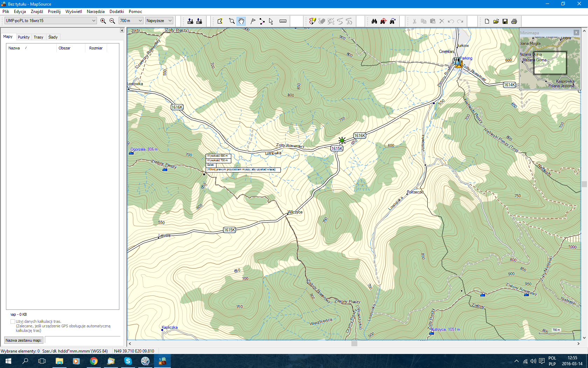The height and width of the screenshot is (368, 588).
Task: Sort by Rozmiar column header
Action: (96, 48)
